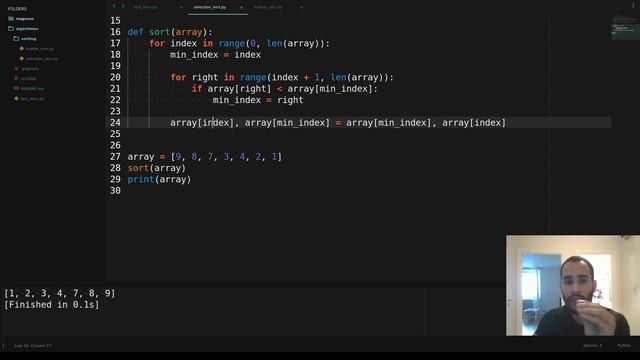Click line number 16 in the gutter

pos(116,32)
